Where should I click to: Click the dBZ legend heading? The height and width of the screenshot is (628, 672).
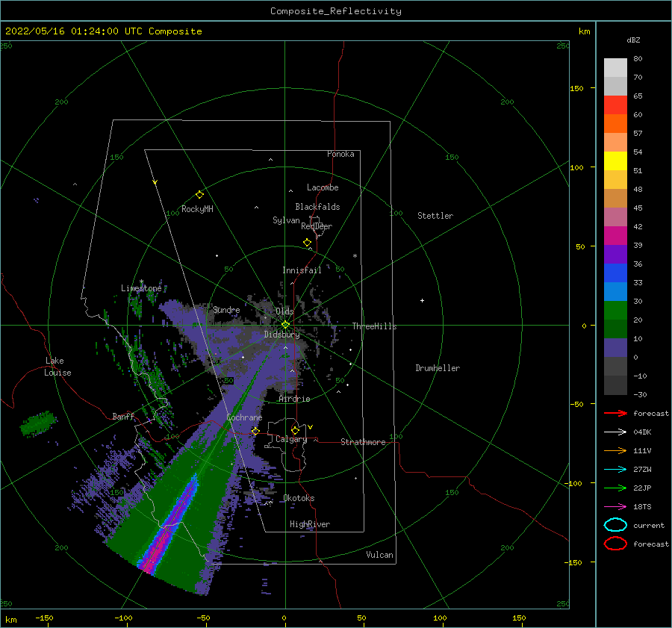point(633,40)
